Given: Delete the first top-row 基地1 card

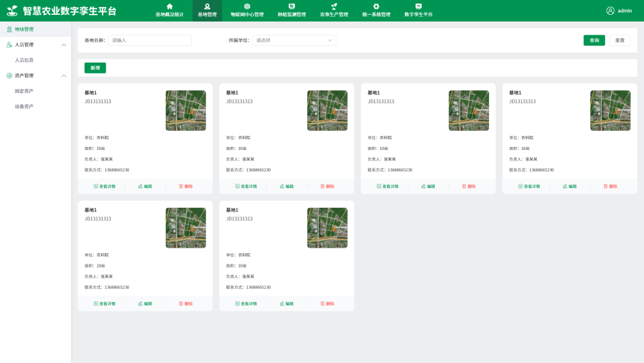Looking at the screenshot, I should pyautogui.click(x=185, y=186).
